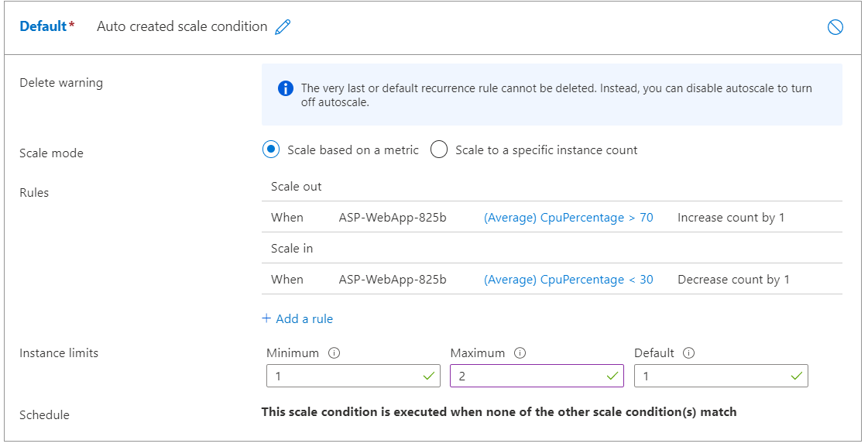This screenshot has width=868, height=447.
Task: Choose Scale to a specific instance count
Action: [439, 150]
